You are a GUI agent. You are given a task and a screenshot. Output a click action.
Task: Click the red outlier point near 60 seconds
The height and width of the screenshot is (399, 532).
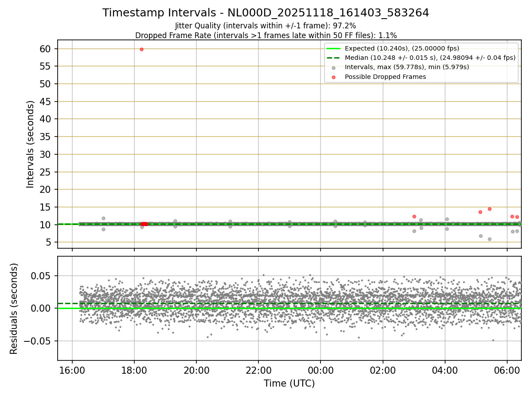coord(141,49)
